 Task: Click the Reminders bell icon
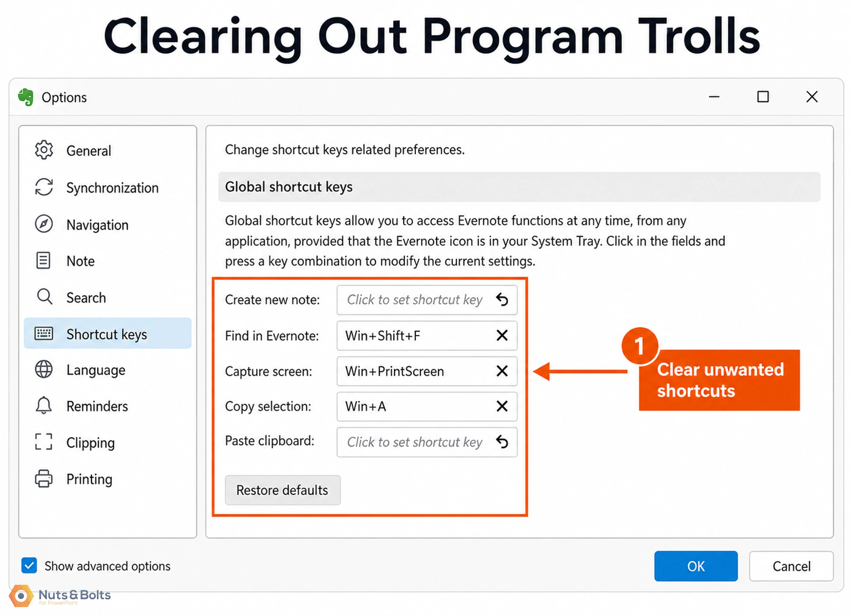[44, 405]
